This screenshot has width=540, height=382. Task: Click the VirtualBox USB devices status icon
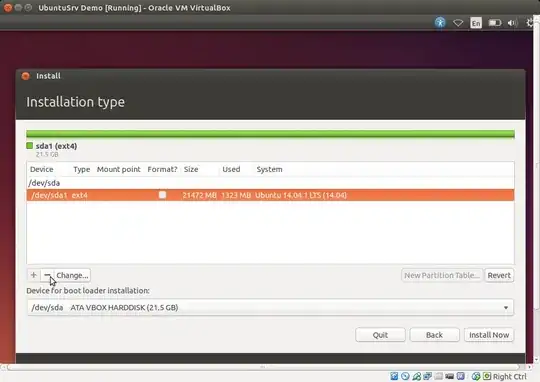click(x=417, y=376)
